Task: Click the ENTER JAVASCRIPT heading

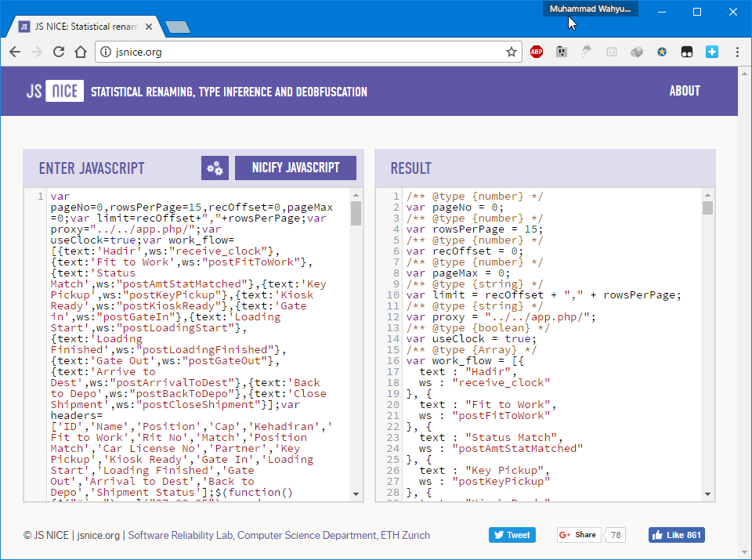Action: pyautogui.click(x=92, y=168)
